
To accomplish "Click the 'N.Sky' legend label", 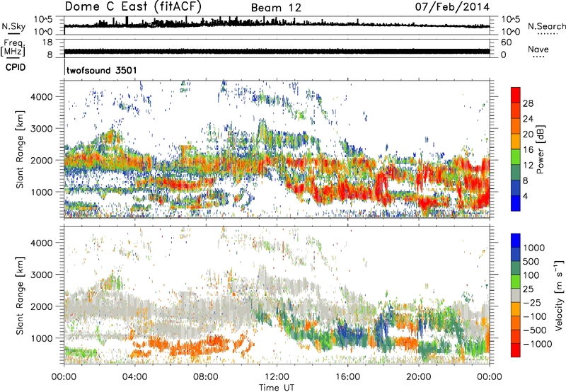I will pyautogui.click(x=13, y=26).
